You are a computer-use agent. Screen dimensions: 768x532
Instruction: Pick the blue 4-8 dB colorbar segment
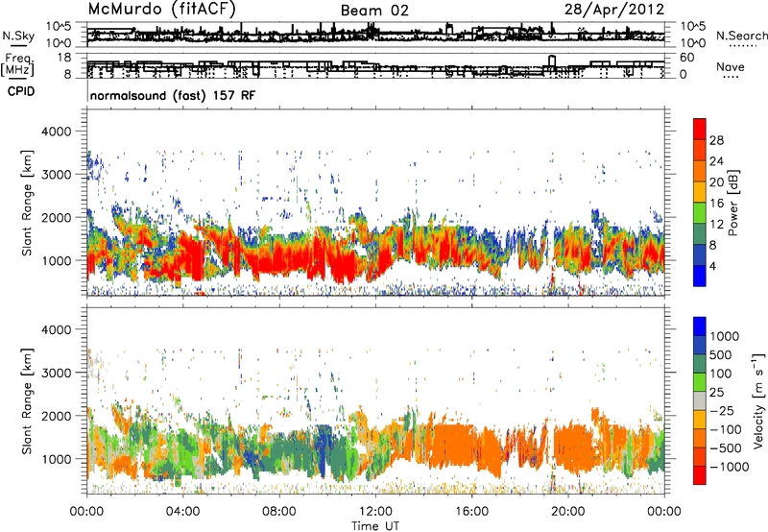700,254
